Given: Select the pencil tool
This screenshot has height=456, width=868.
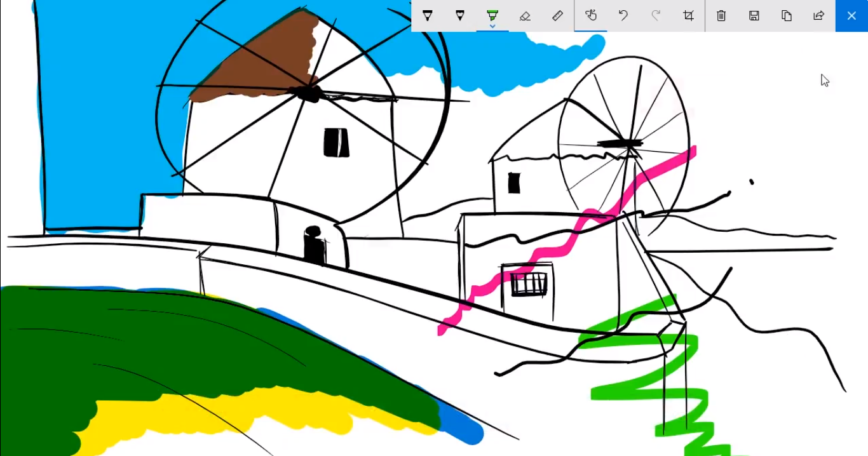Looking at the screenshot, I should tap(460, 16).
